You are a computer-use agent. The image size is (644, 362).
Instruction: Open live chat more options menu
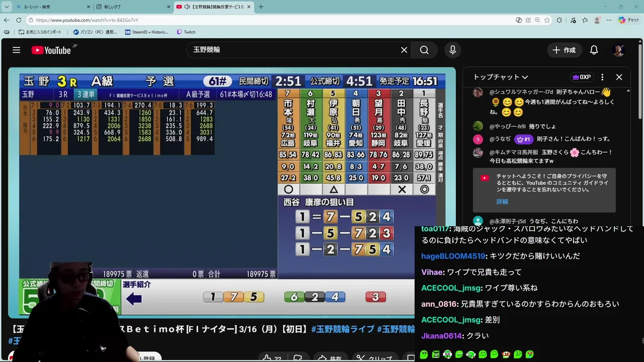pyautogui.click(x=602, y=77)
